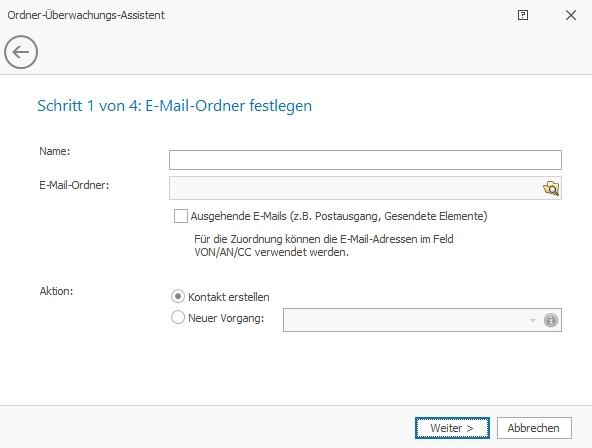Browse for an e-mail folder with the folder search icon
592x448 pixels.
tap(551, 188)
